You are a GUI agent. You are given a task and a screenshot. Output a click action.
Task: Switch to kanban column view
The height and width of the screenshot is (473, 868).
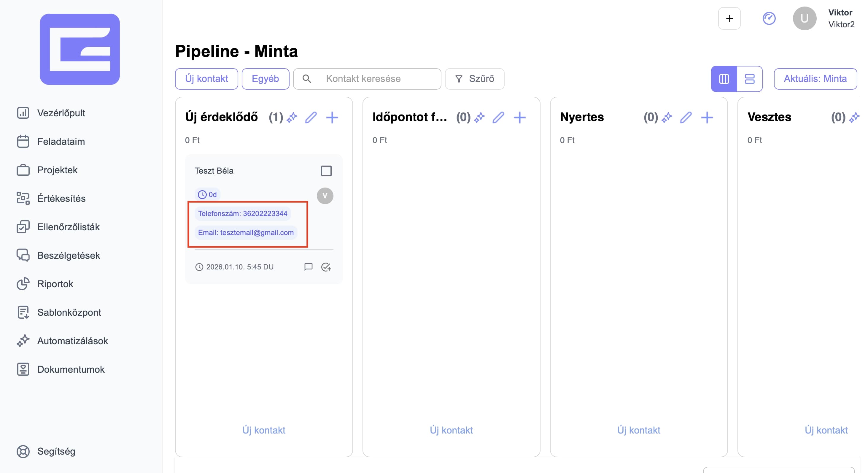point(724,79)
